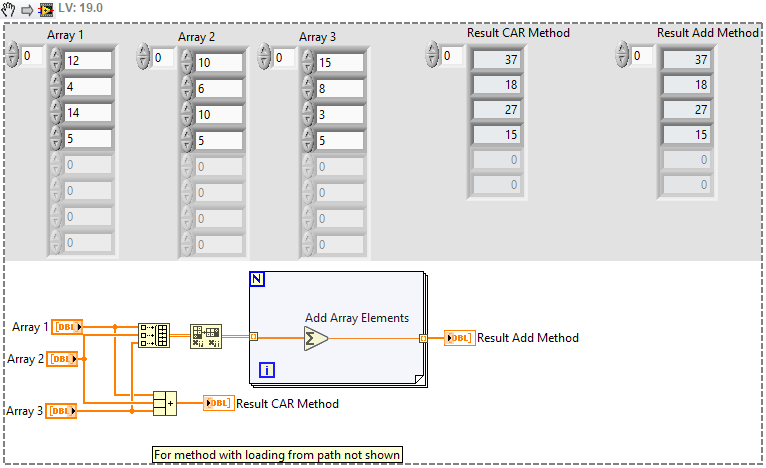Click the VI snippet icon beside LV: 19.0
The image size is (766, 468).
[x=46, y=9]
